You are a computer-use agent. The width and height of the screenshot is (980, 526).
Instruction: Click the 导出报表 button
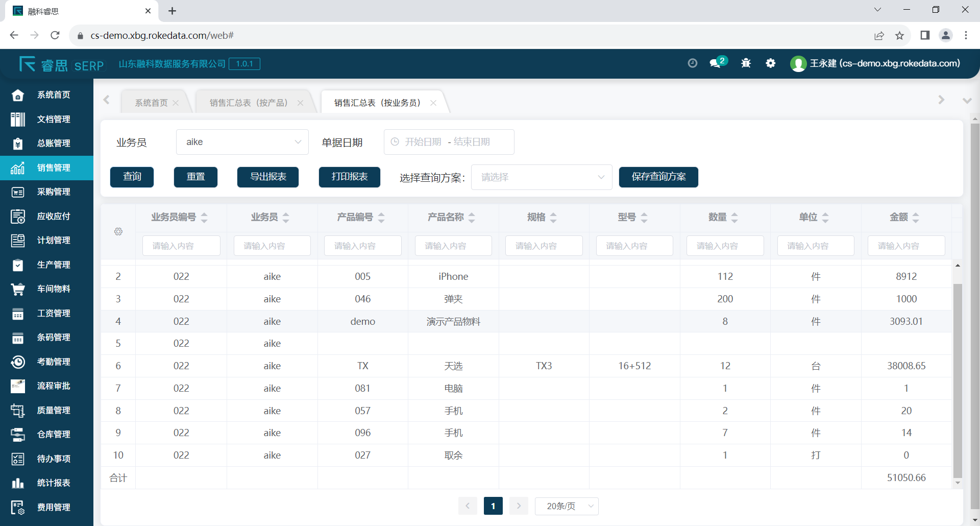pyautogui.click(x=268, y=177)
